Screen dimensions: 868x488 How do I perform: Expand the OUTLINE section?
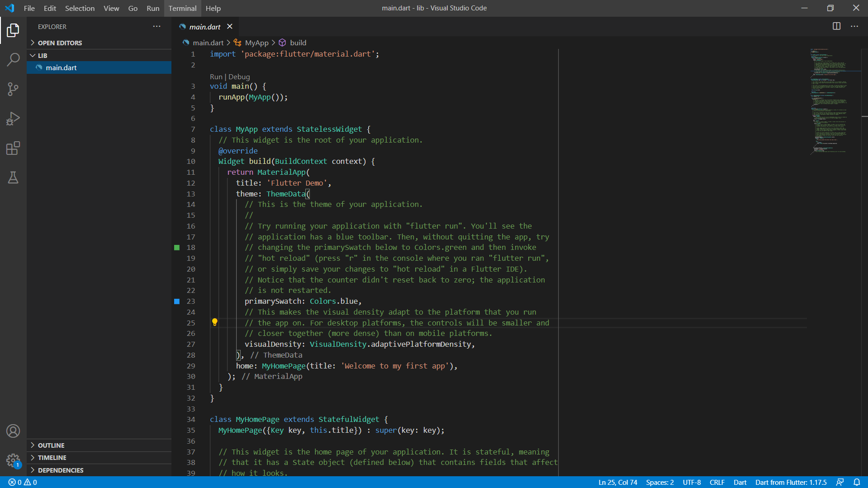coord(99,445)
